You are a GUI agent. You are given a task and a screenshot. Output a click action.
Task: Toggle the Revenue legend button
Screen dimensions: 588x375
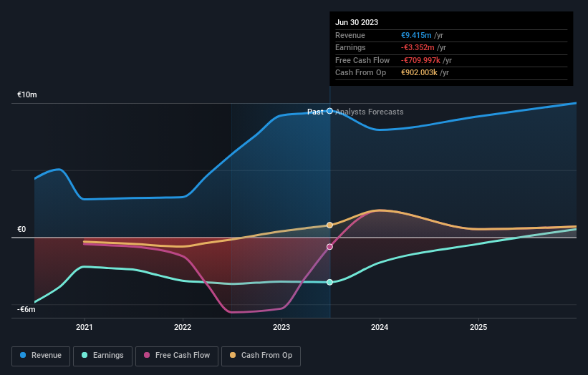(x=41, y=356)
